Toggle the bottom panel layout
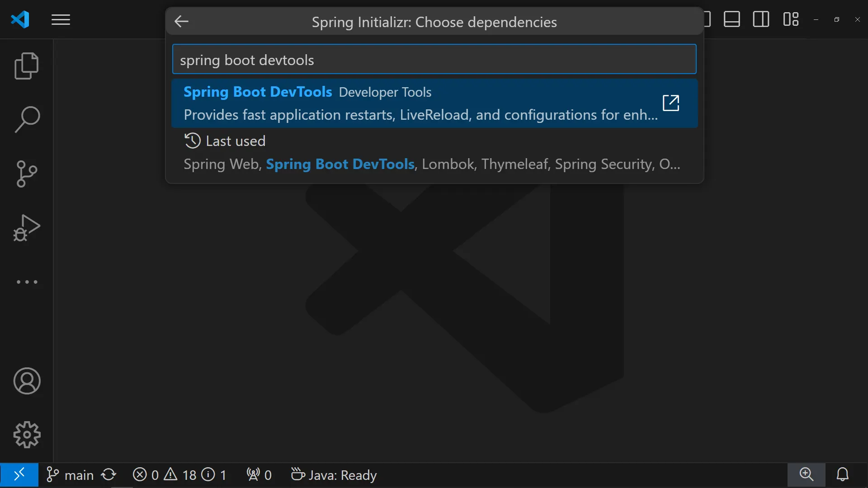The height and width of the screenshot is (488, 868). (x=731, y=19)
